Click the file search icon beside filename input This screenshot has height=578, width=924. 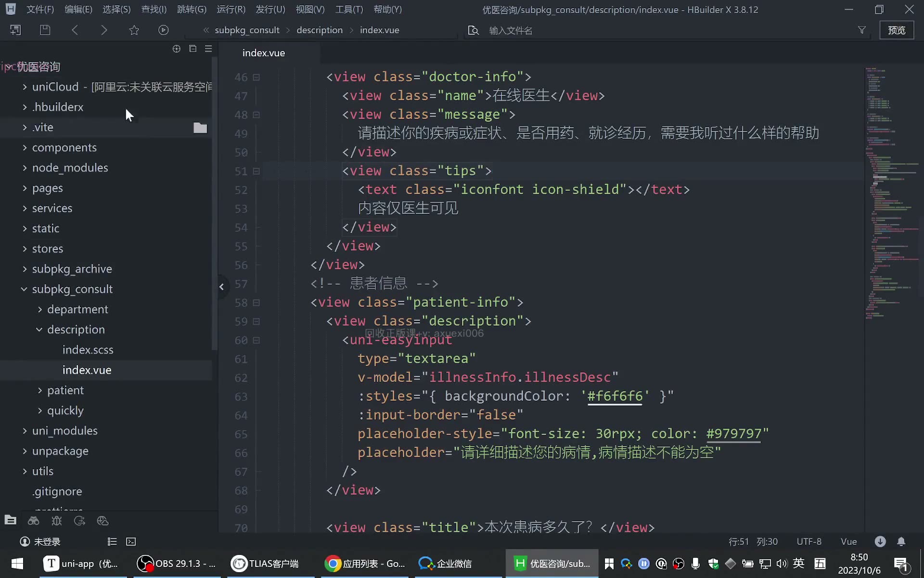tap(474, 30)
